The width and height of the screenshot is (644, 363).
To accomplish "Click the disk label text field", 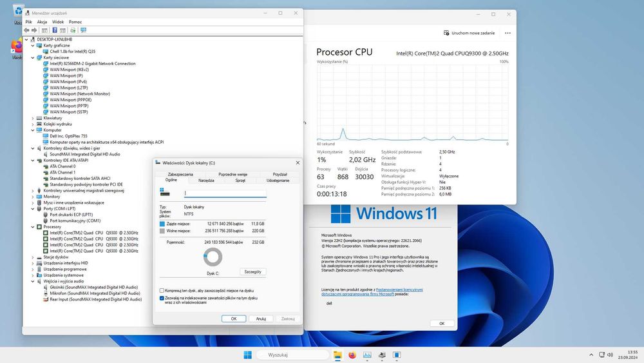I will (225, 193).
